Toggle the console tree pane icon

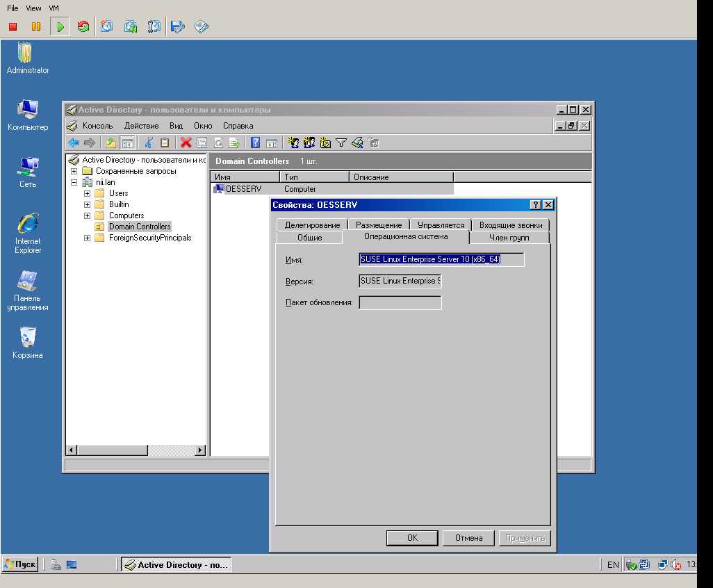pos(128,142)
